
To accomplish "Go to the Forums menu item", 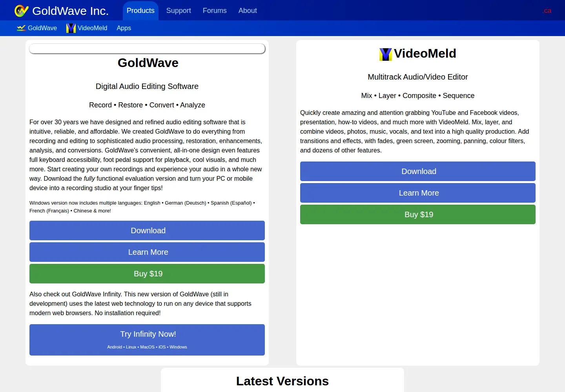I will pyautogui.click(x=215, y=11).
